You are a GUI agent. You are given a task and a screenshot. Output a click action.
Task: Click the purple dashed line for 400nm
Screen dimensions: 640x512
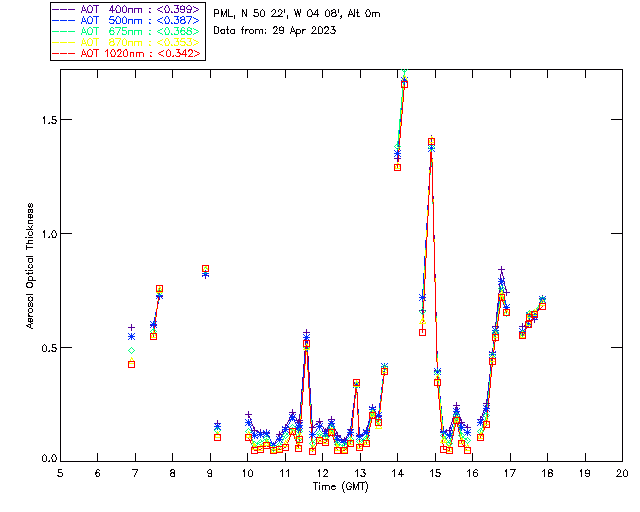coord(65,9)
